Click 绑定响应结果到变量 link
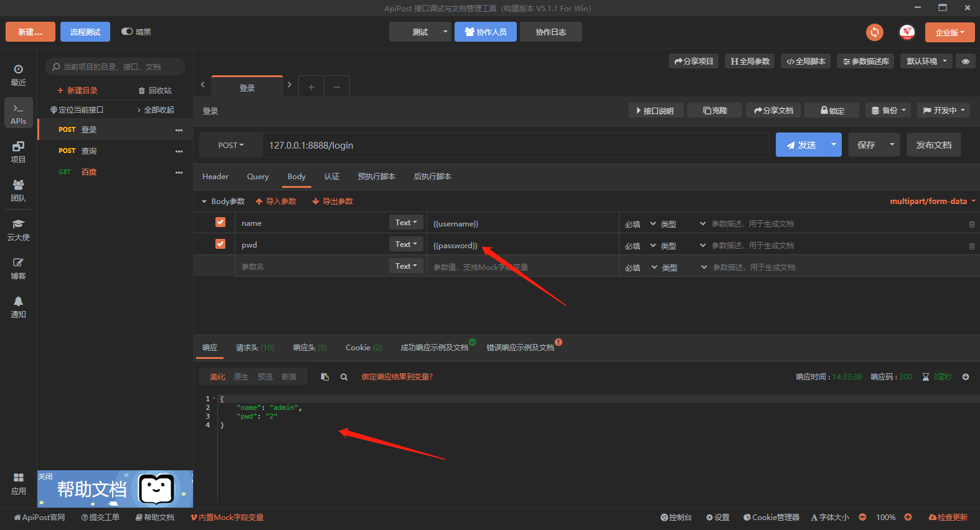This screenshot has width=980, height=530. point(397,377)
